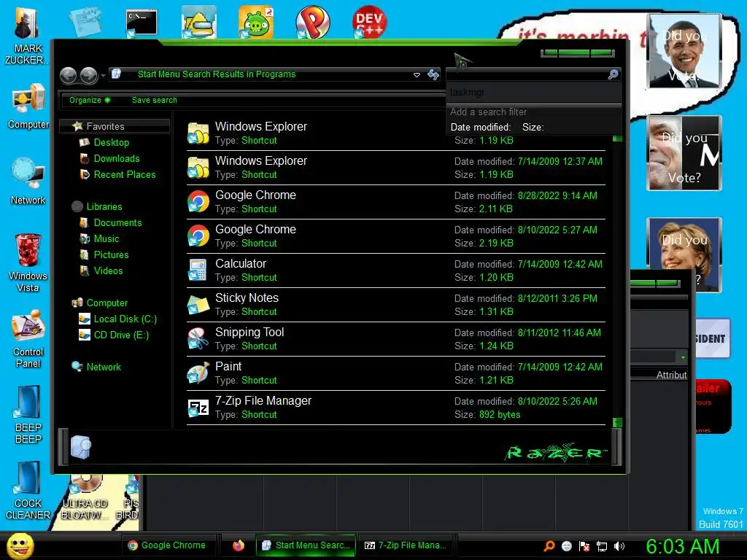
Task: Click the speaker volume tray icon
Action: [619, 547]
